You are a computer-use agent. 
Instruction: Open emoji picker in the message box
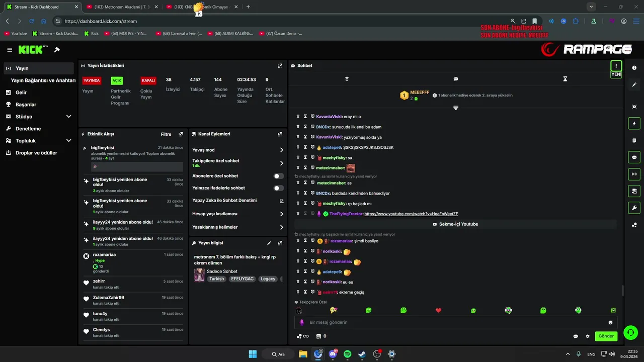pos(611,322)
